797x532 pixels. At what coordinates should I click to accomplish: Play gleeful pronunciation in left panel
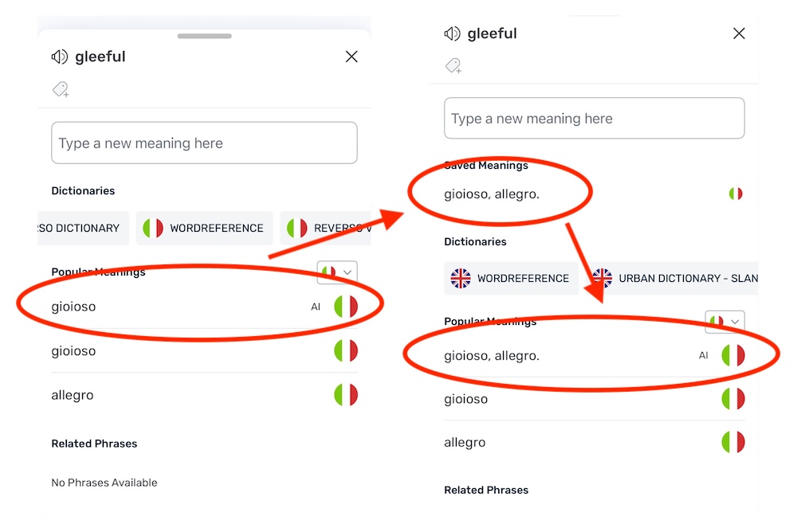[x=60, y=57]
